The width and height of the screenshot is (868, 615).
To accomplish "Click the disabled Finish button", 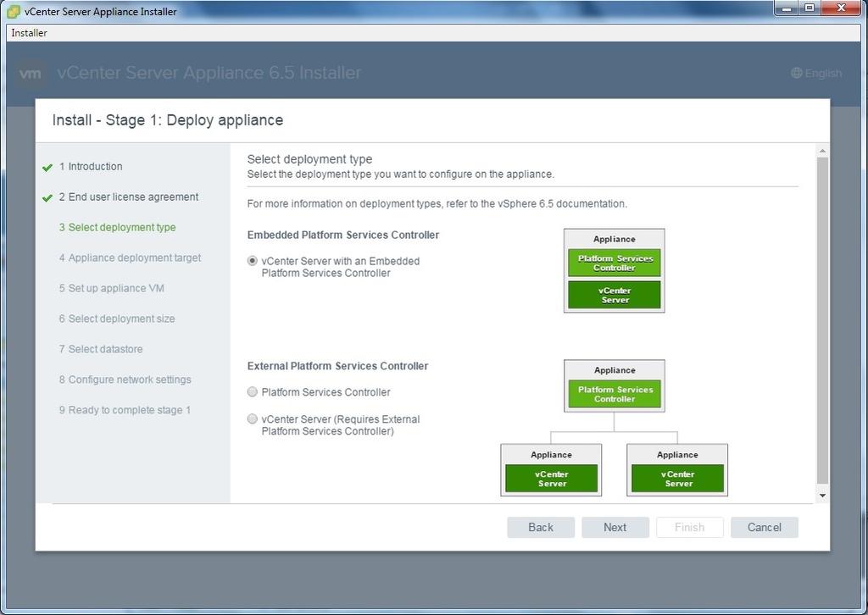I will [x=690, y=527].
